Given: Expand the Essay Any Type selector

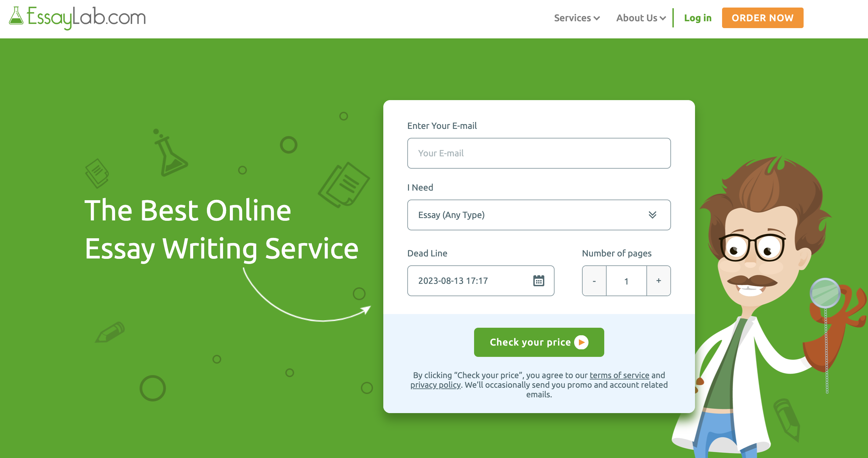Looking at the screenshot, I should click(539, 214).
